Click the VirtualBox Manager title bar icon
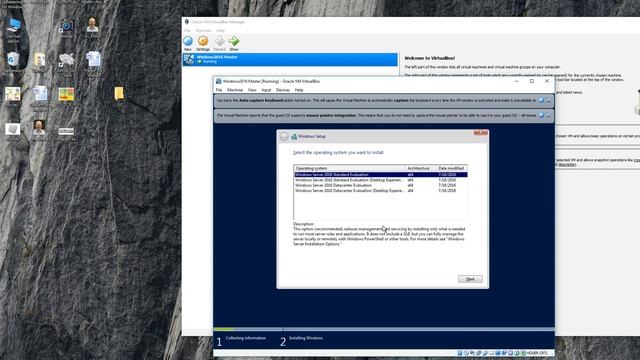This screenshot has height=360, width=640. 187,22
